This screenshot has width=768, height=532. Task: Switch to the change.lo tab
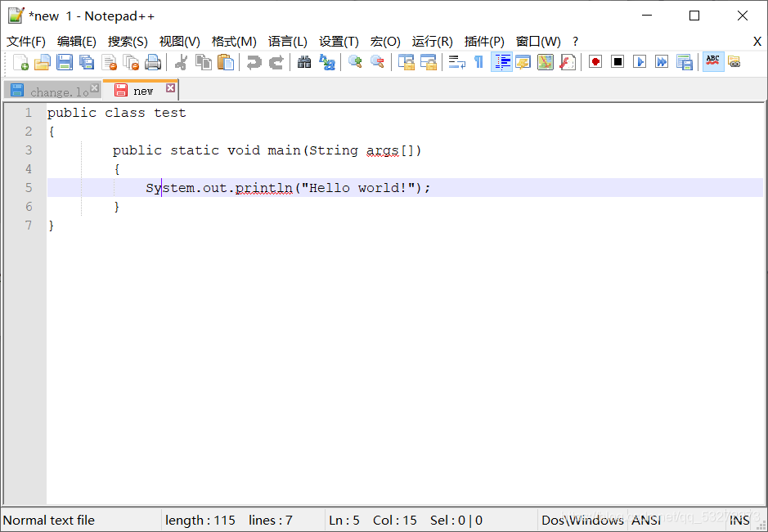[52, 91]
